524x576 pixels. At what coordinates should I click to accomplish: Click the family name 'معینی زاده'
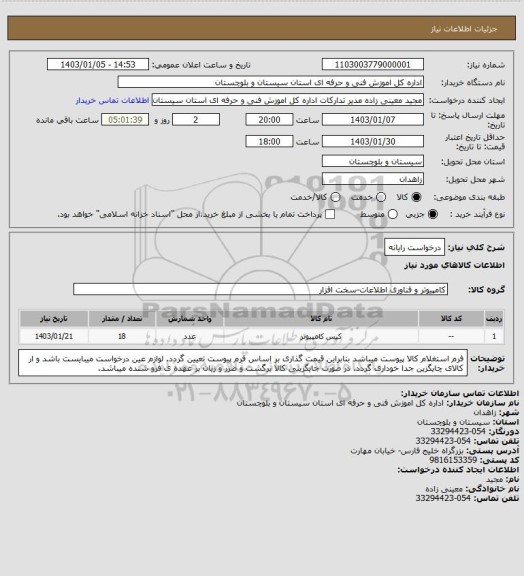tap(444, 489)
